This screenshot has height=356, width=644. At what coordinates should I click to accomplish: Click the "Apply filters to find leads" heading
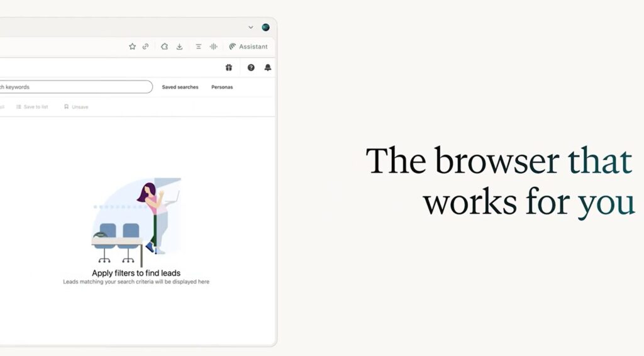click(x=136, y=273)
